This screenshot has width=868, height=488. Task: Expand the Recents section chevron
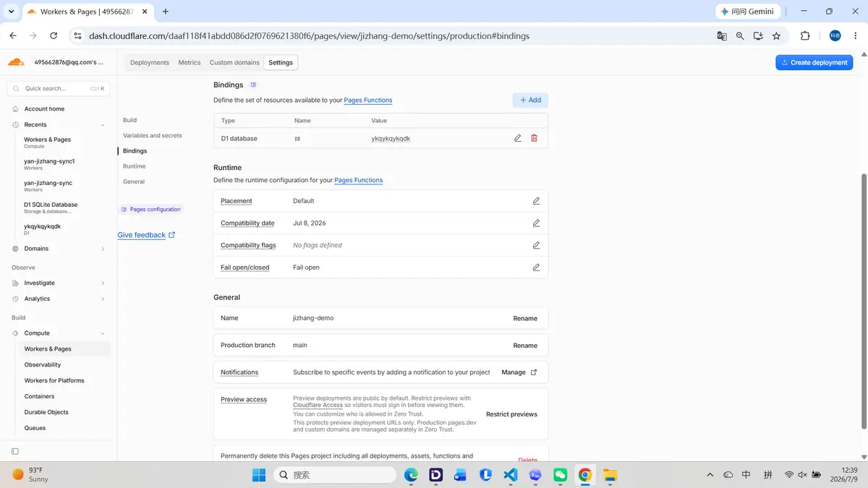coord(102,125)
